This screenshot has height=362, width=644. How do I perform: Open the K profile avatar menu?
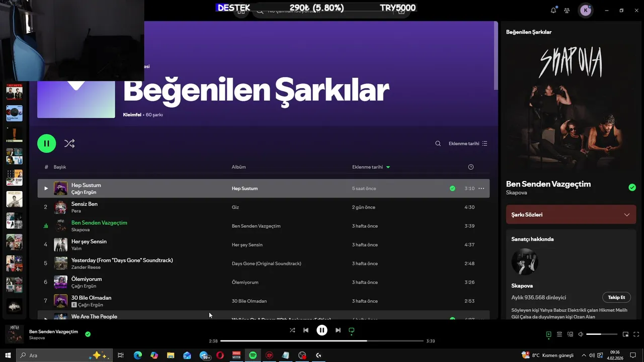[x=586, y=10]
